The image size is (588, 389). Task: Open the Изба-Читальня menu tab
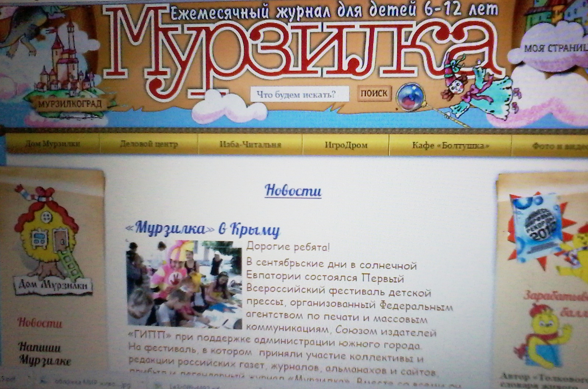tap(250, 145)
